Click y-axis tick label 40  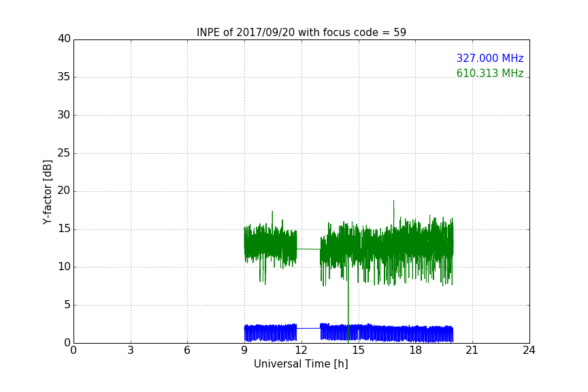(64, 39)
